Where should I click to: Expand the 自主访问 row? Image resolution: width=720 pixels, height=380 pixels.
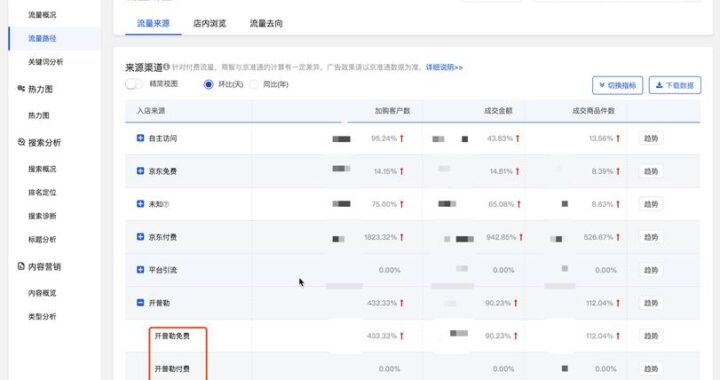point(141,138)
